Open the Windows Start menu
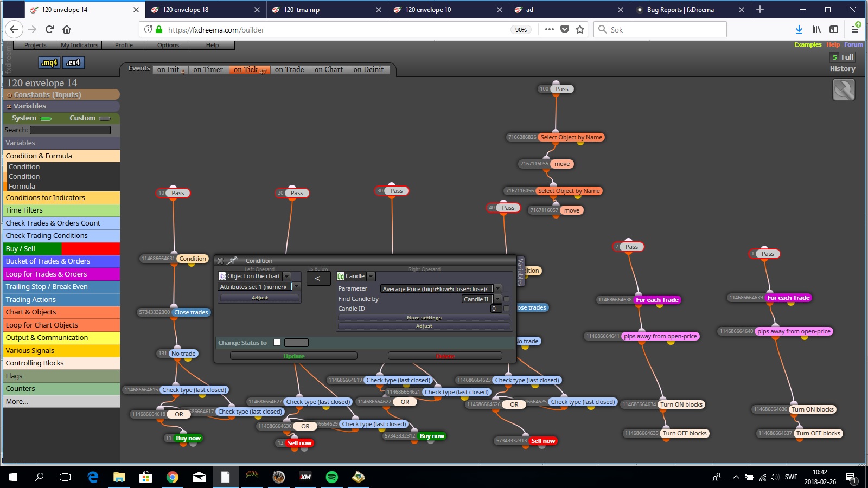This screenshot has height=488, width=868. (x=13, y=477)
